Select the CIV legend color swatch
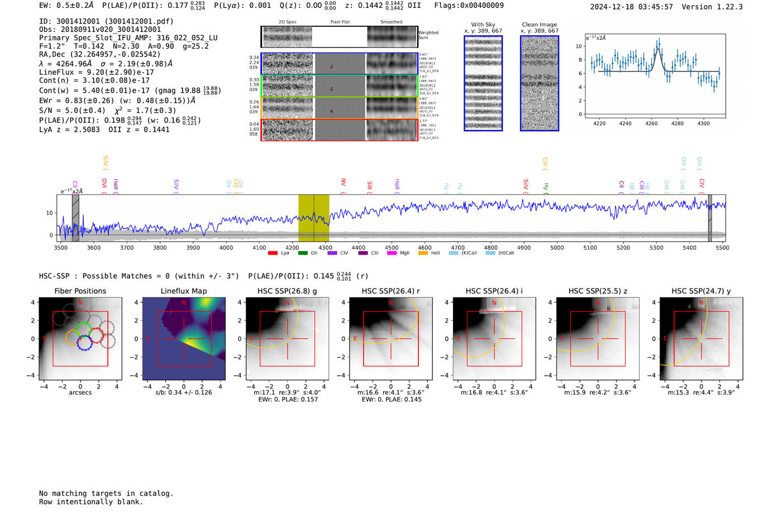 coord(332,253)
